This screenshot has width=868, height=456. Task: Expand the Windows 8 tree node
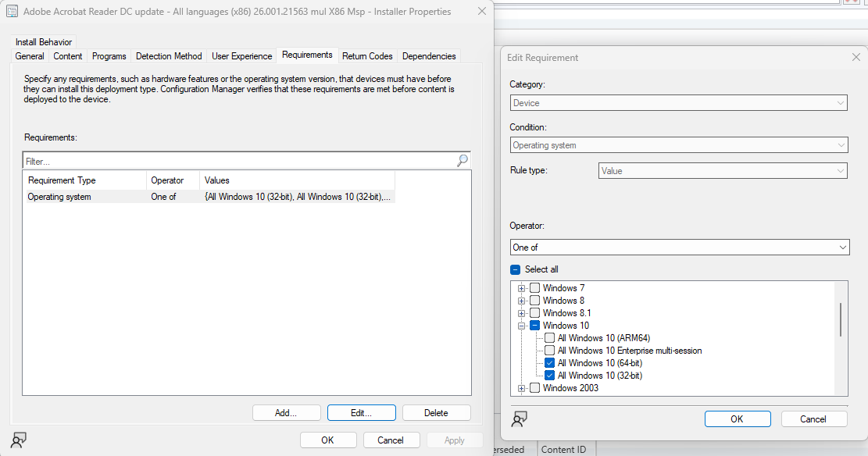pyautogui.click(x=521, y=301)
